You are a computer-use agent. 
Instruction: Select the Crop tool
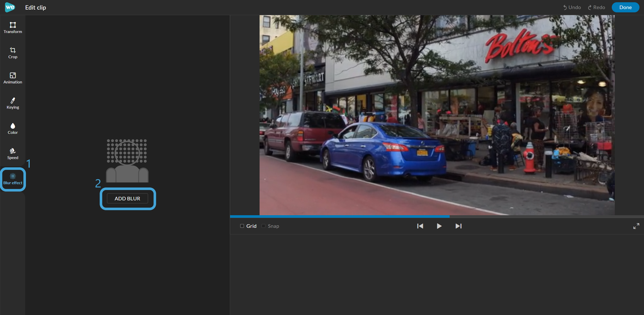[13, 53]
